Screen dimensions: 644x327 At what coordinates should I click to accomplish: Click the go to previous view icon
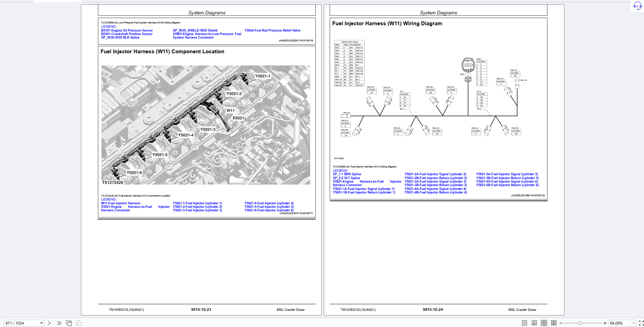69,323
